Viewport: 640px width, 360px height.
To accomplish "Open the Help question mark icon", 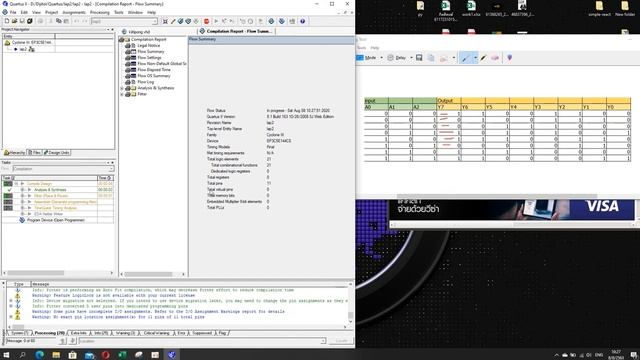I will (302, 21).
